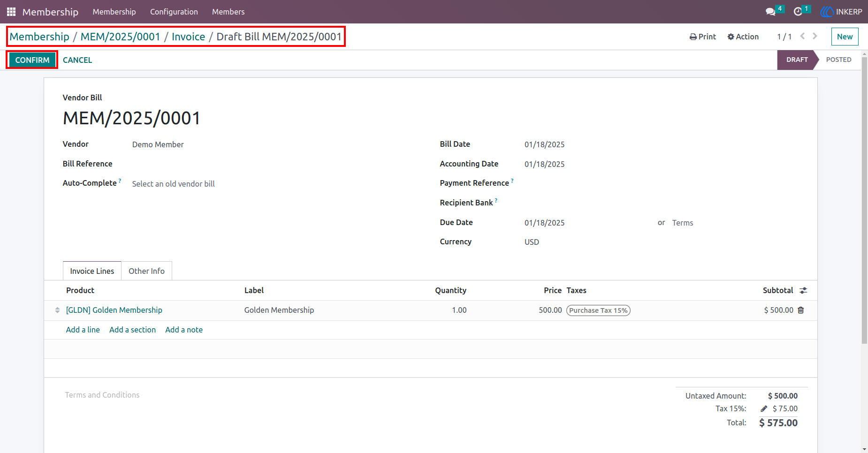Click the POSTED status stage
The image size is (868, 453).
tap(838, 60)
